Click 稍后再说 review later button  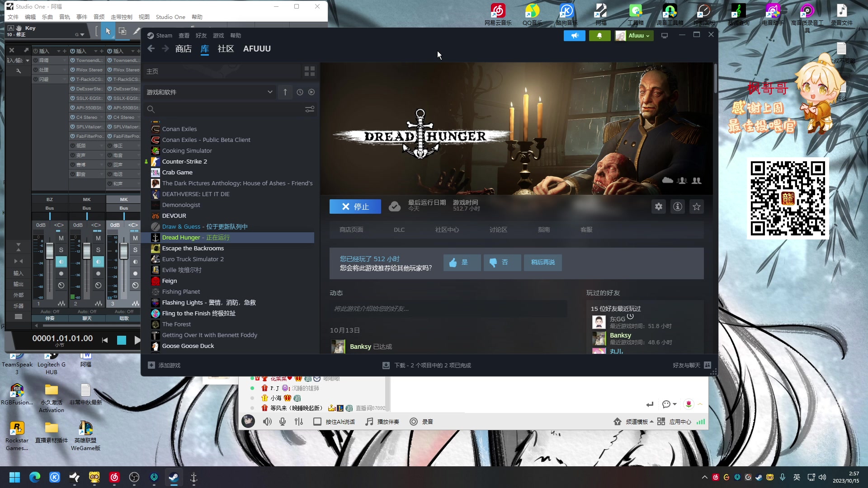pos(543,263)
